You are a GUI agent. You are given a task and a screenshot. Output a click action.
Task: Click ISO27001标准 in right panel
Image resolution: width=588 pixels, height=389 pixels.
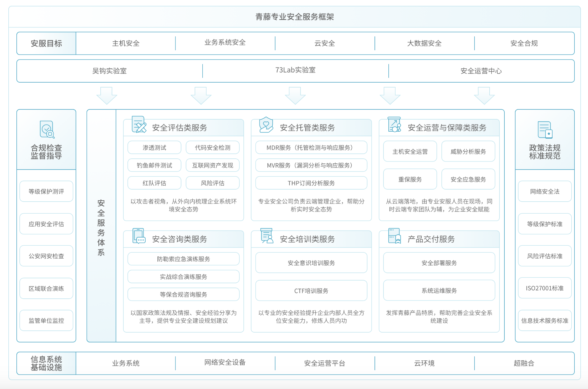tap(545, 288)
